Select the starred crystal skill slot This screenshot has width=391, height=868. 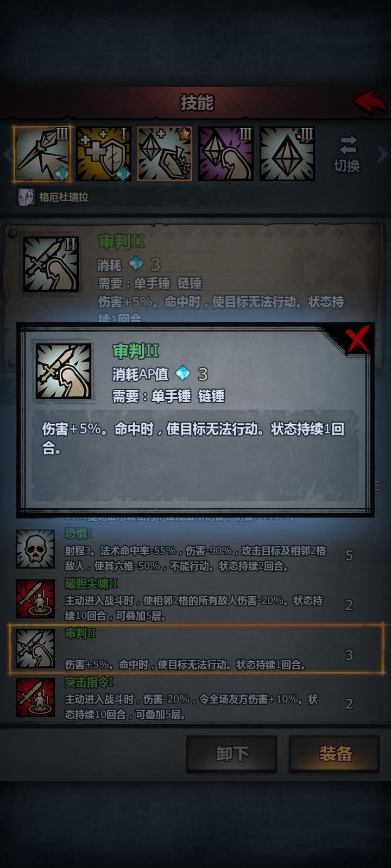pyautogui.click(x=165, y=154)
